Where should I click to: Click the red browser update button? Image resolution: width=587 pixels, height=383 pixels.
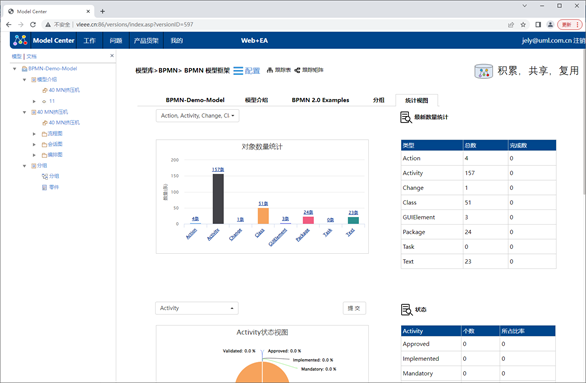569,25
